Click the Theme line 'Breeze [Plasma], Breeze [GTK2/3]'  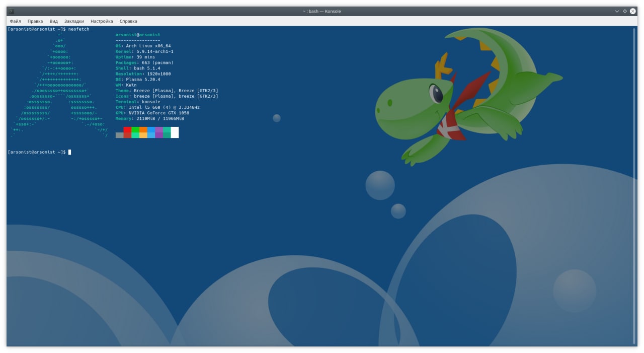tap(176, 90)
